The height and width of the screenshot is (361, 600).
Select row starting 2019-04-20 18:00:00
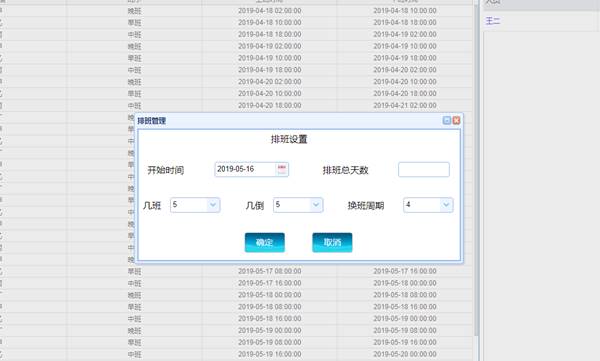(x=236, y=106)
